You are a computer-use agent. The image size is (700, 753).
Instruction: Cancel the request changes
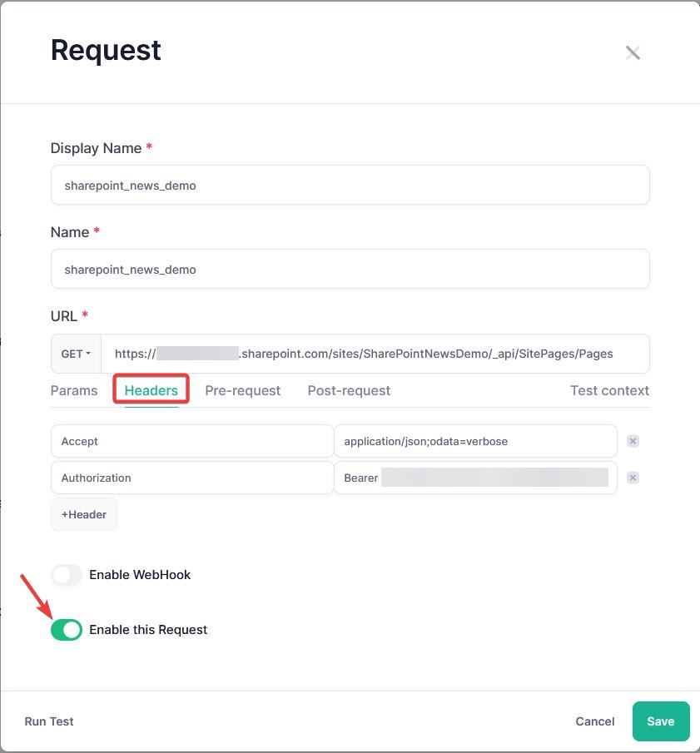[x=594, y=721]
